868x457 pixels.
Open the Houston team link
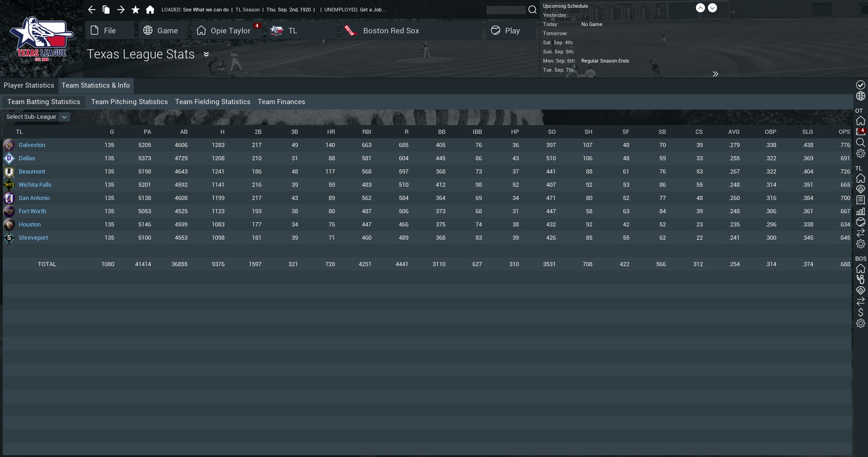(30, 224)
